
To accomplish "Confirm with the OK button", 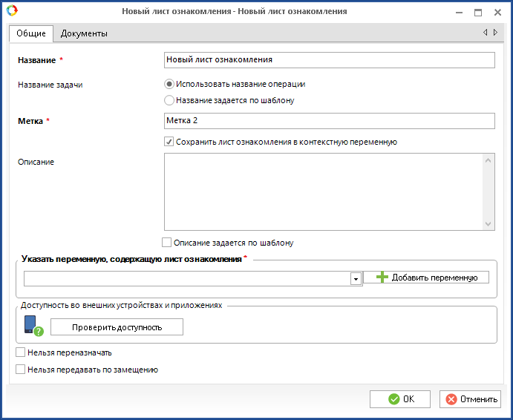I will coord(399,399).
